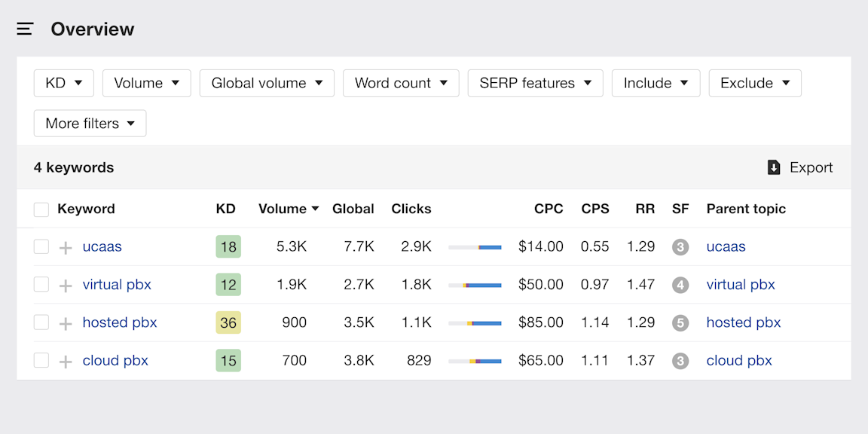Sort by the KD column header
Screen dimensions: 868x434
pyautogui.click(x=225, y=209)
